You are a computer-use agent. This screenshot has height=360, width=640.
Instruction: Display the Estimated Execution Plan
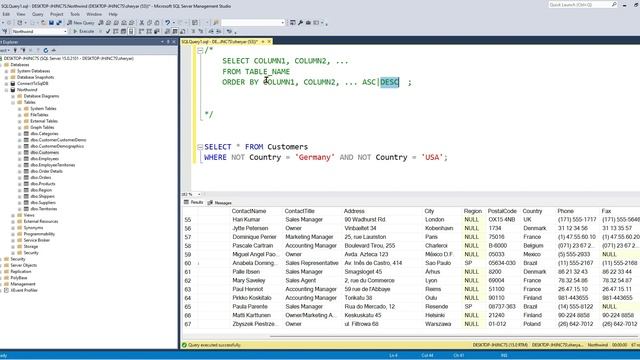116,31
